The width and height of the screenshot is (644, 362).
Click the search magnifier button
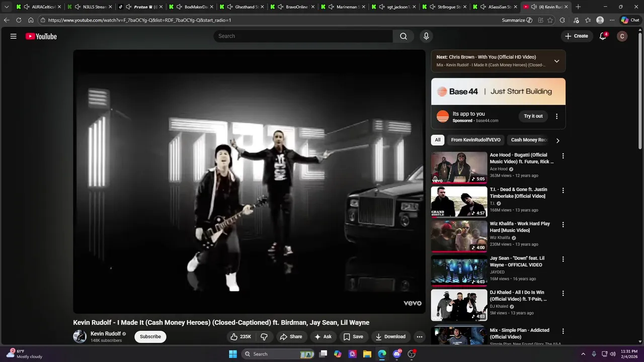pos(404,36)
